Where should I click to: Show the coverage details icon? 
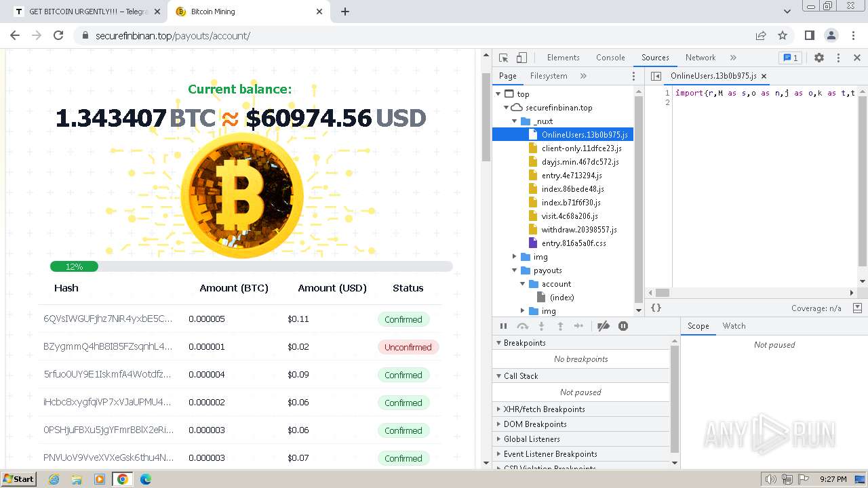(857, 308)
